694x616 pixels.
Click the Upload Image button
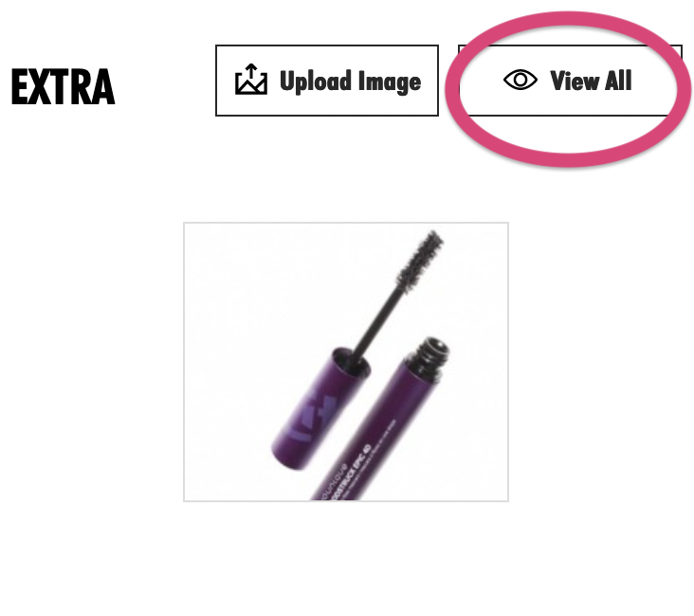tap(327, 81)
